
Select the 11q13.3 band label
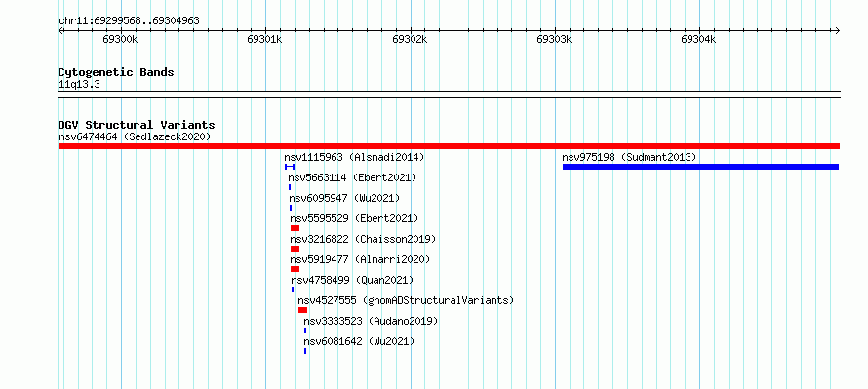point(79,85)
